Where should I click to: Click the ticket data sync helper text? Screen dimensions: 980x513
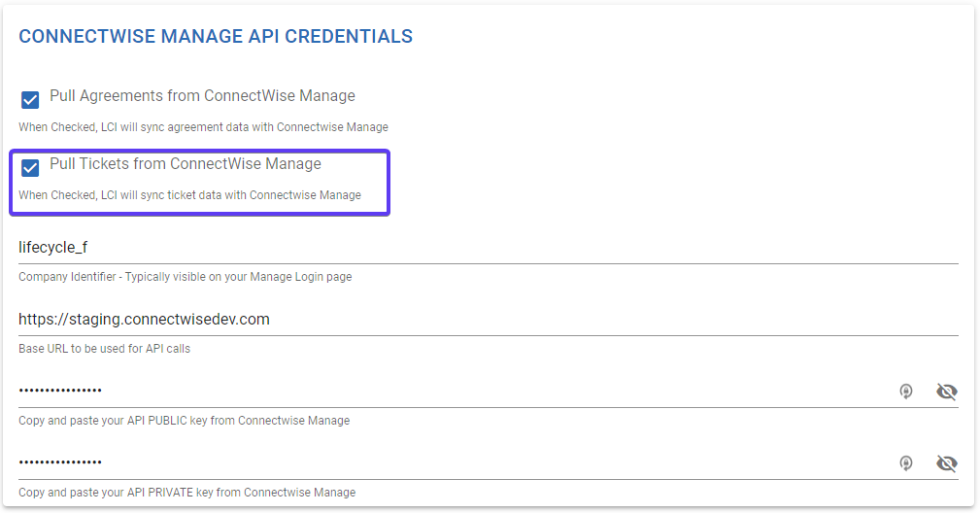pyautogui.click(x=189, y=195)
